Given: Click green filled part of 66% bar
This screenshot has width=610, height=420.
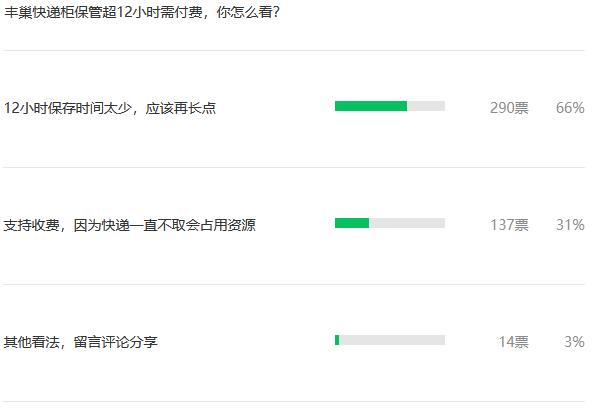Looking at the screenshot, I should tap(370, 106).
